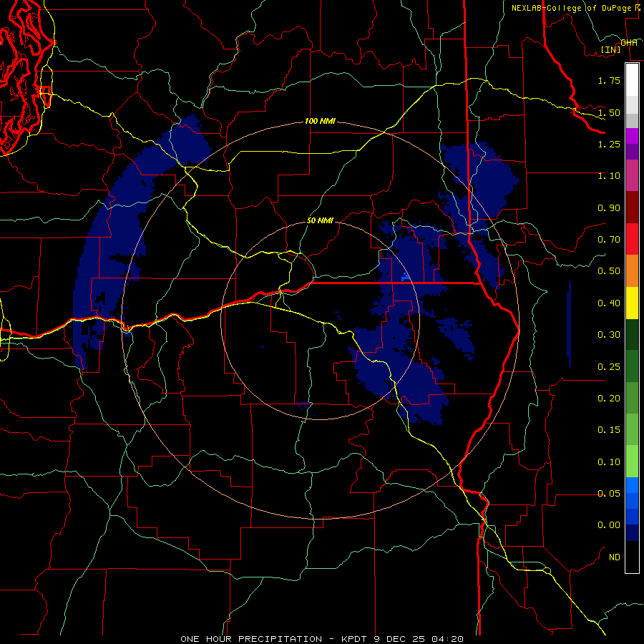Click the 1.10 legend value

[609, 176]
